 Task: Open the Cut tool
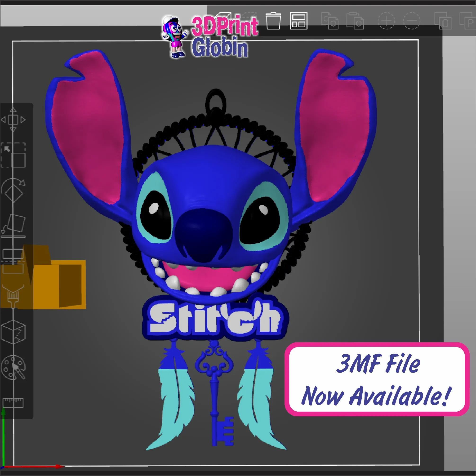click(13, 261)
